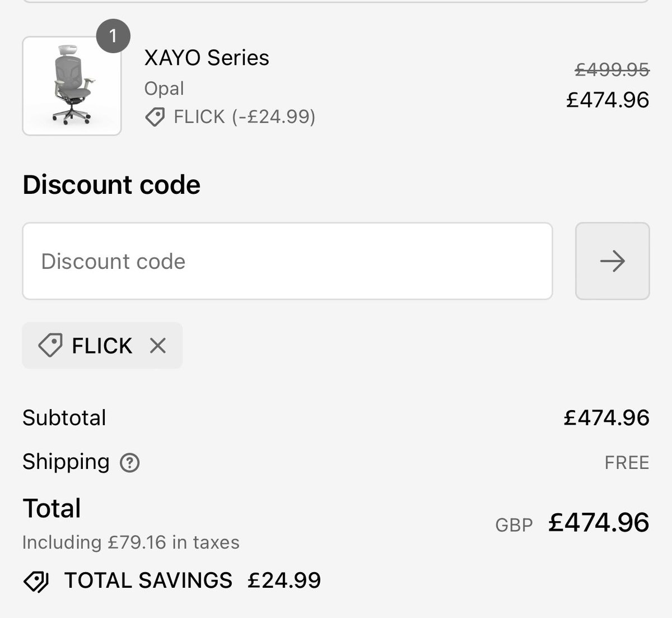Click the bold Total price £474.96
This screenshot has height=618, width=672.
(x=599, y=522)
